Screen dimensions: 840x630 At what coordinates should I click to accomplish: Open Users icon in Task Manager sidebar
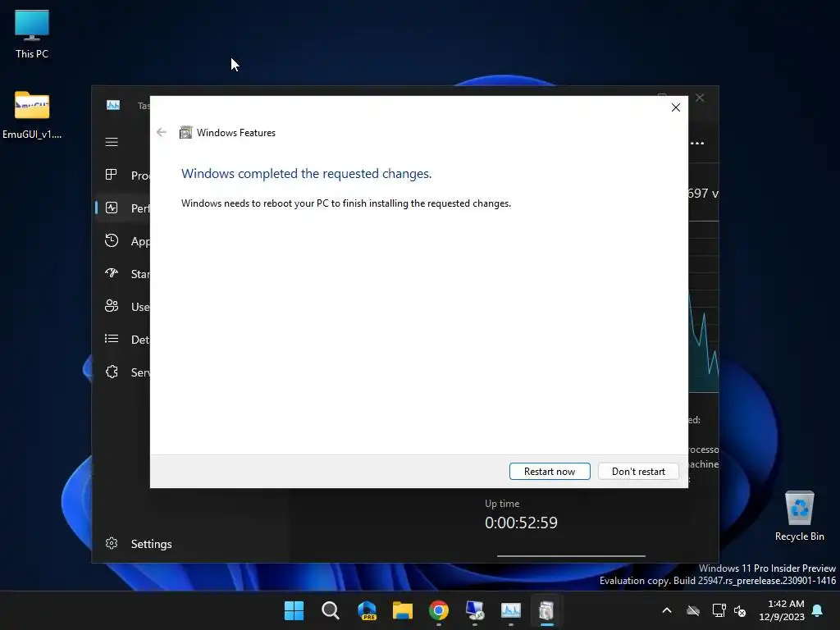(x=112, y=306)
